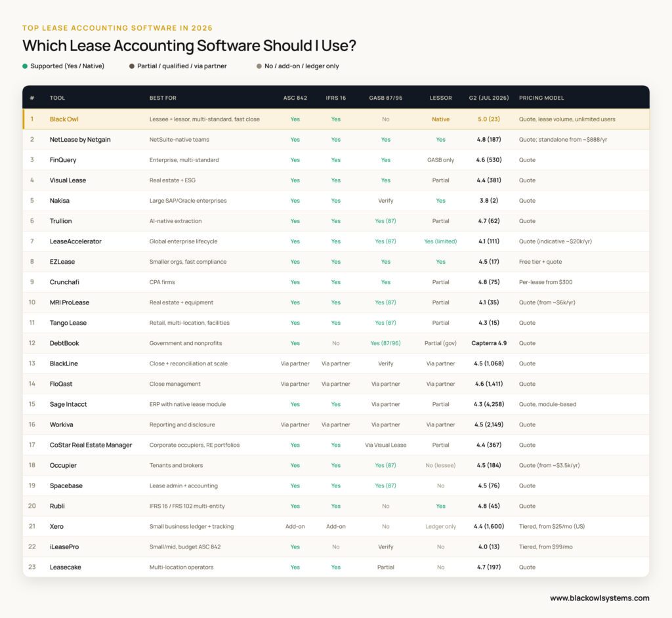
Task: Click the NetLease by Netgain row name
Action: (x=80, y=140)
